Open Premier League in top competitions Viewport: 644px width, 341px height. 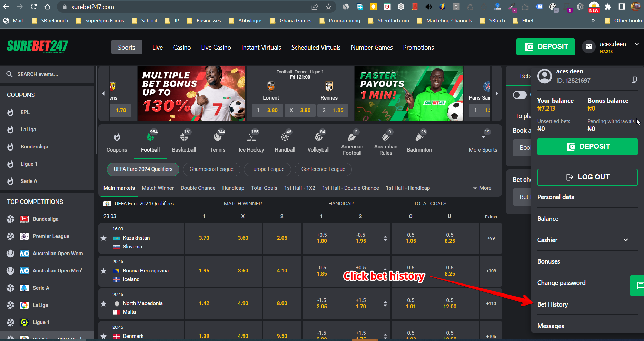pyautogui.click(x=51, y=236)
